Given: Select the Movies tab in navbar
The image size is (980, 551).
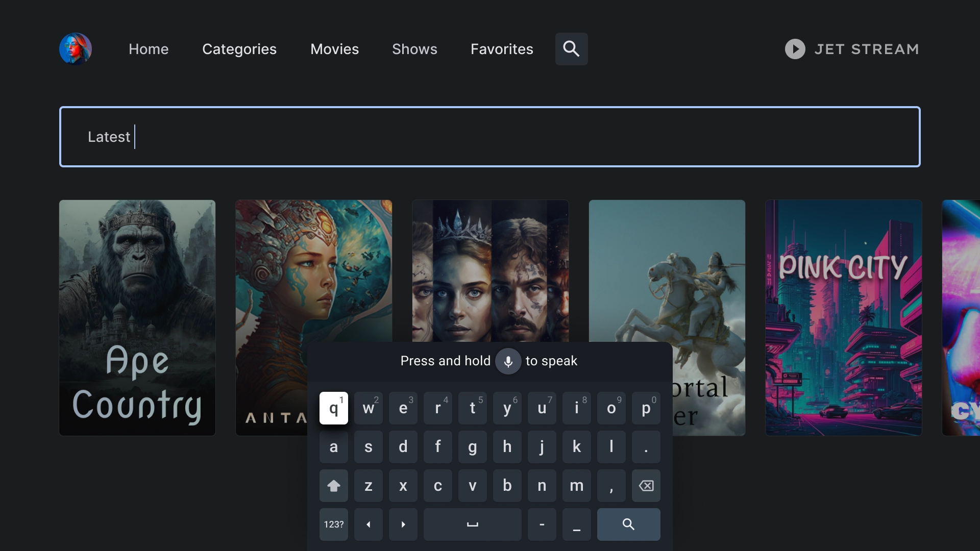Looking at the screenshot, I should click(334, 48).
